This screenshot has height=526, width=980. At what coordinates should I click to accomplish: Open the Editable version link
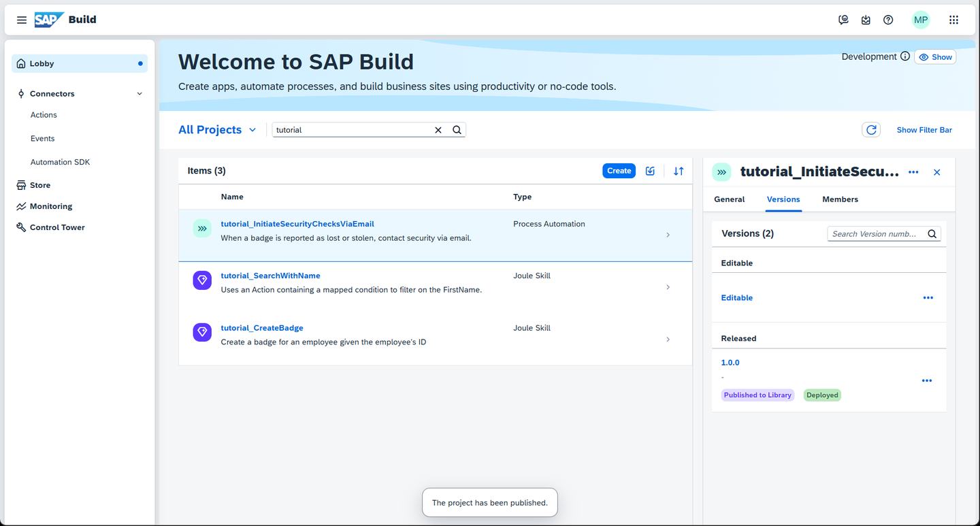pos(737,298)
